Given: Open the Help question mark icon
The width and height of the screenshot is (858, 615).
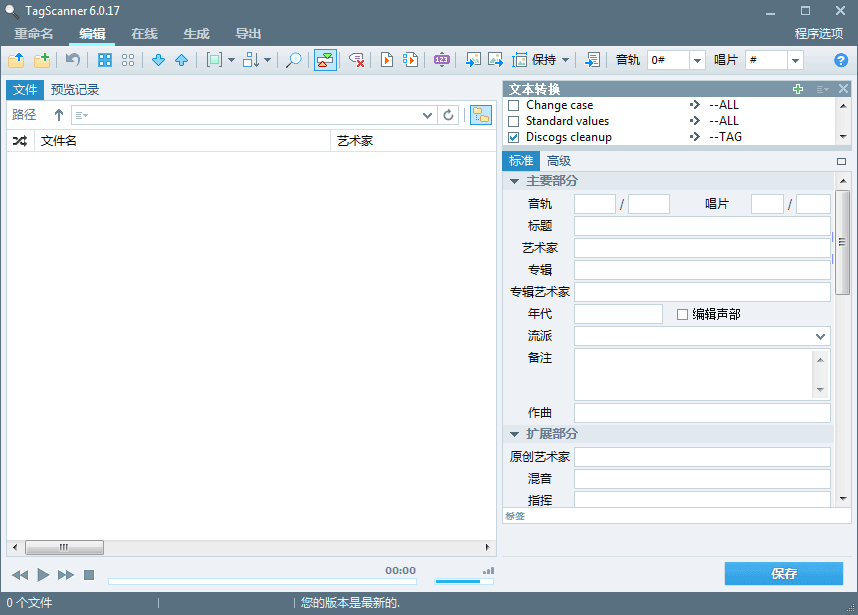Looking at the screenshot, I should 840,60.
